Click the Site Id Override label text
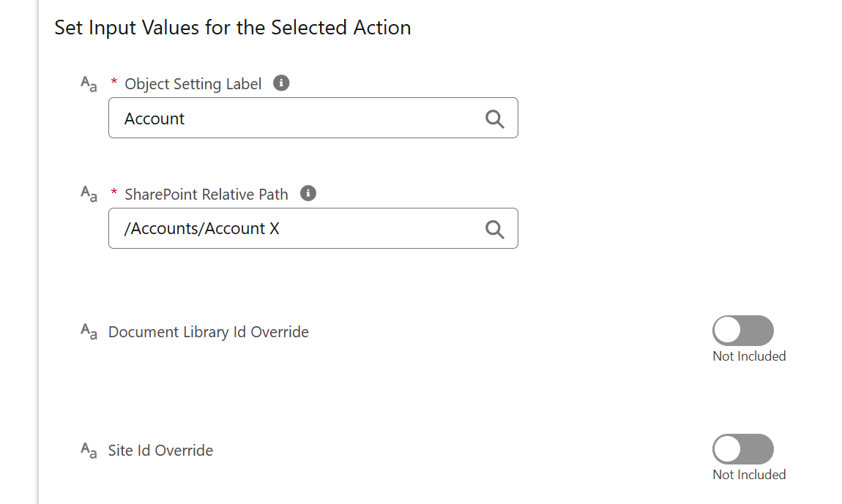 tap(160, 451)
